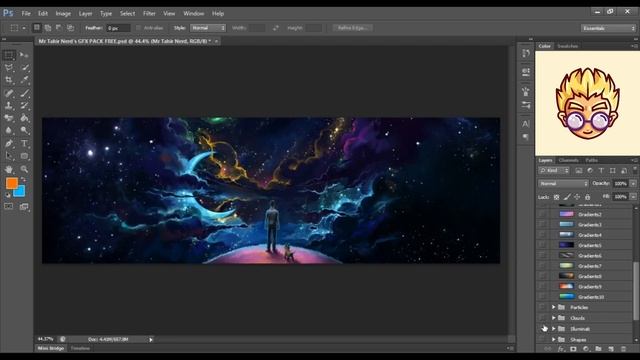640x360 pixels.
Task: Click the Intersect with Selection icon
Action: coord(70,28)
